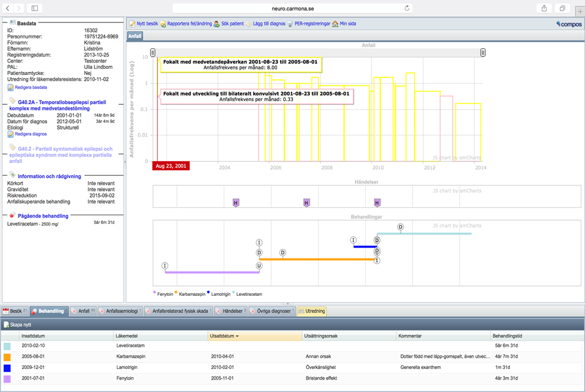Sort by Utsättningsorsak column header
The image size is (585, 392).
coord(349,336)
